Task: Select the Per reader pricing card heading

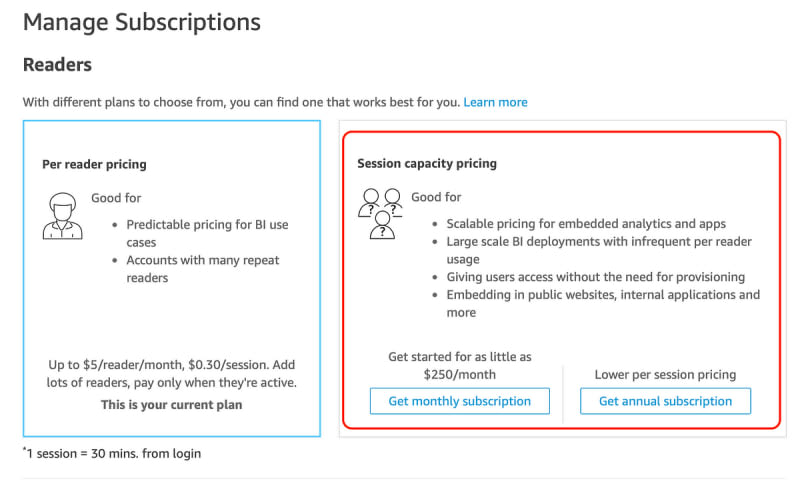Action: coord(94,164)
